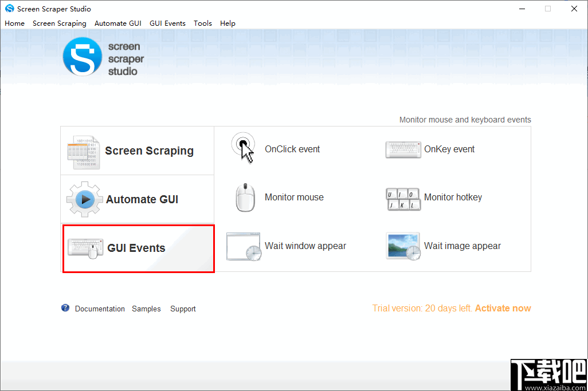
Task: Open the Screen Scraping menu
Action: 59,23
